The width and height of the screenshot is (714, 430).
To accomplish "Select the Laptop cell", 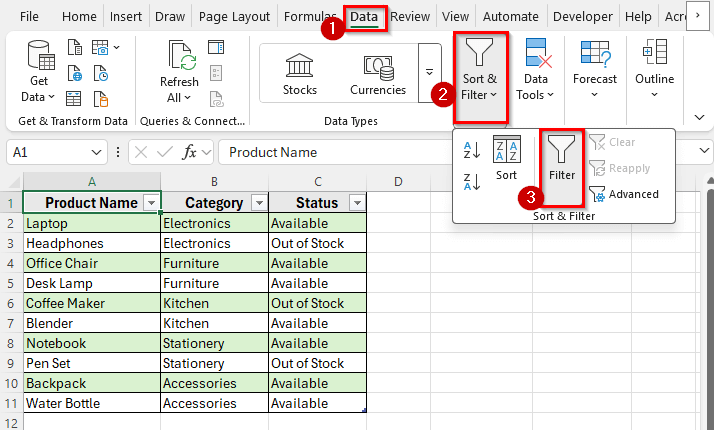I will coord(92,223).
